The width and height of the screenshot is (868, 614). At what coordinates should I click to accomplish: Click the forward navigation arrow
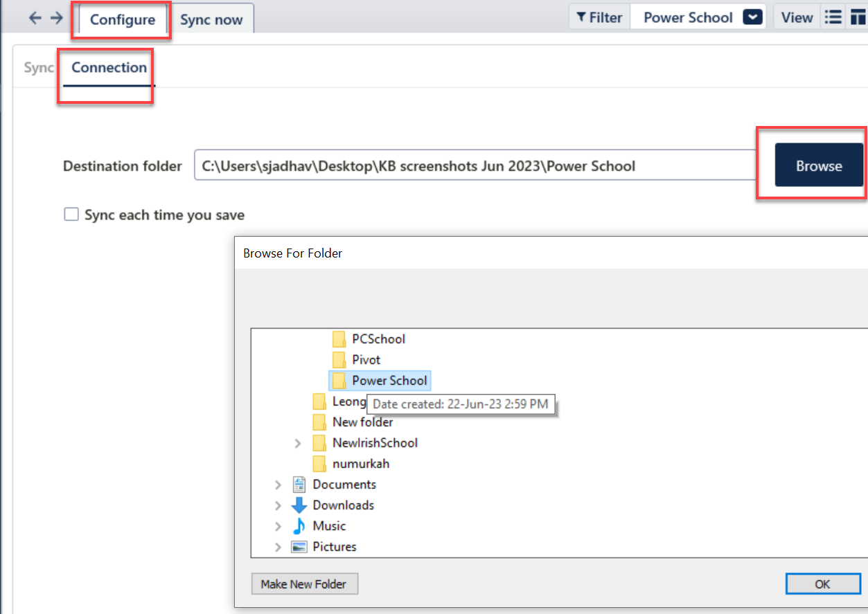click(57, 18)
